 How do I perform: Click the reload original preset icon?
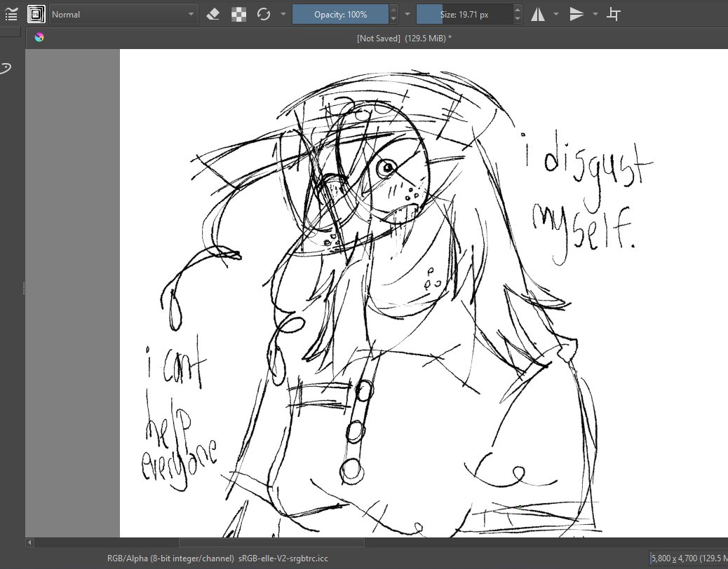(264, 15)
